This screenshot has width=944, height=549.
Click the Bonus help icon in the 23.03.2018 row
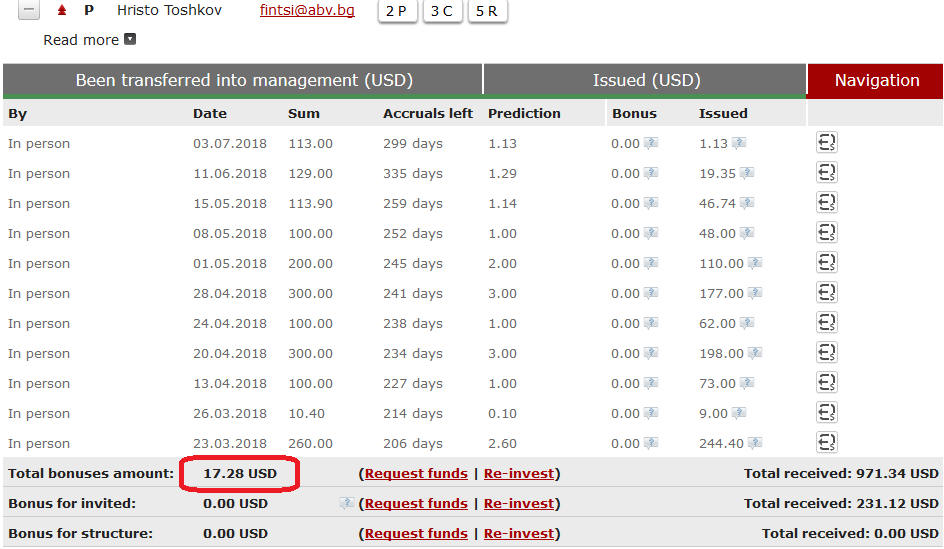[651, 443]
